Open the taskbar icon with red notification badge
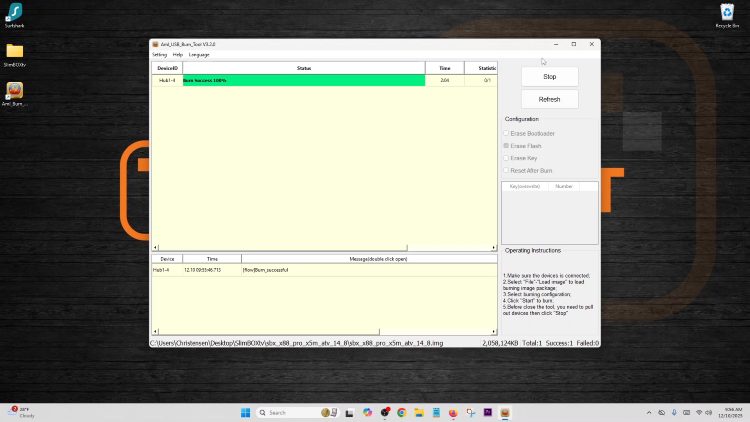750x422 pixels. pos(385,412)
